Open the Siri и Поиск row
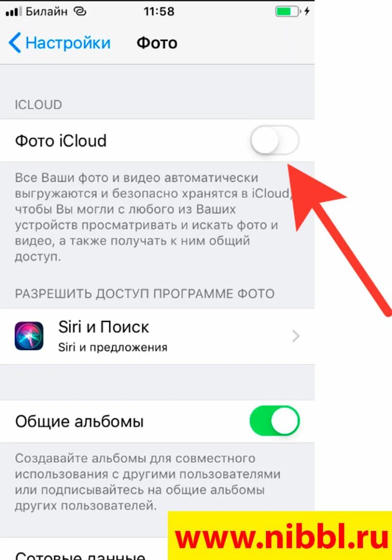 pos(157,336)
